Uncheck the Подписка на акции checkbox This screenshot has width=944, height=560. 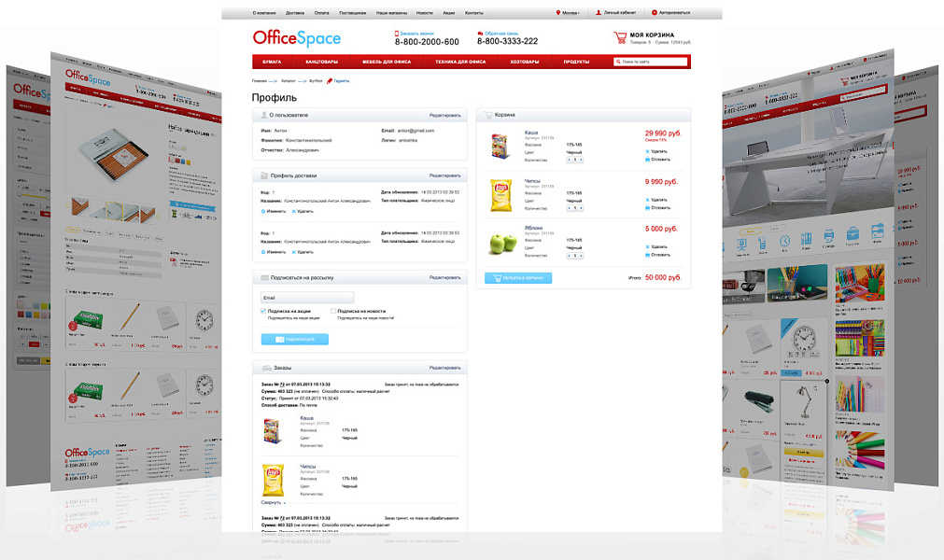(263, 311)
